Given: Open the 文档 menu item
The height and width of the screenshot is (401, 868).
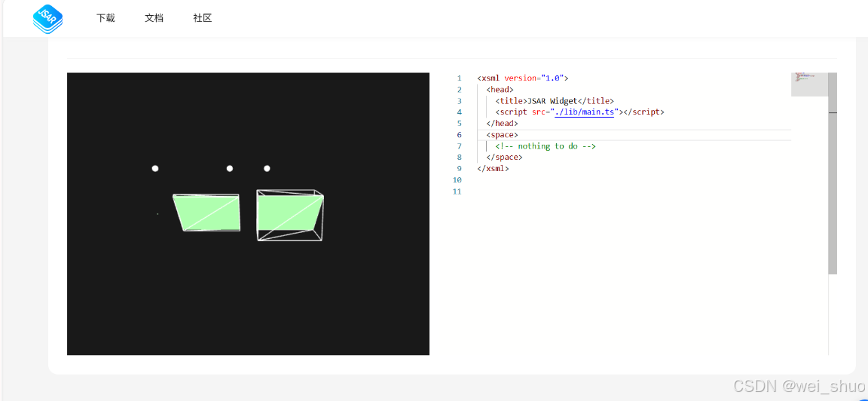Looking at the screenshot, I should coord(154,18).
